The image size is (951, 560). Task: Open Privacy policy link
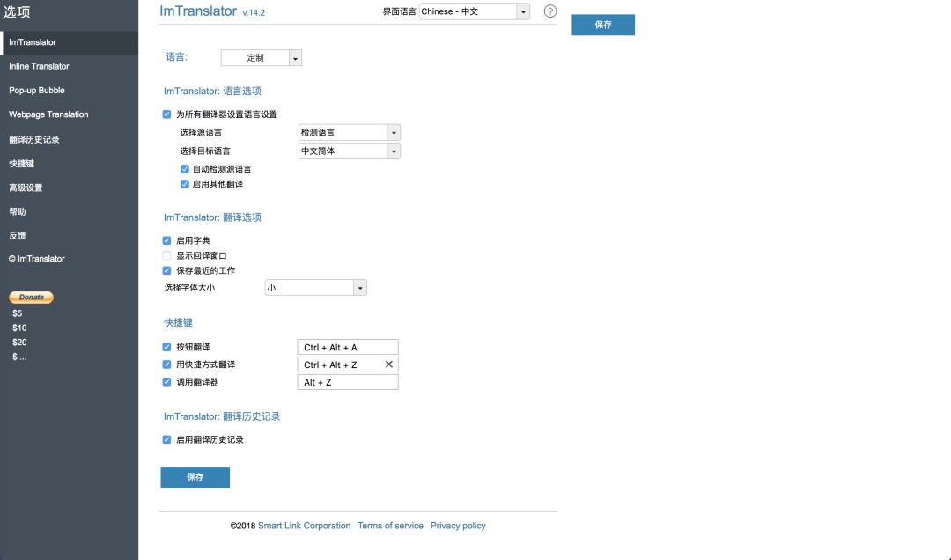[x=458, y=526]
